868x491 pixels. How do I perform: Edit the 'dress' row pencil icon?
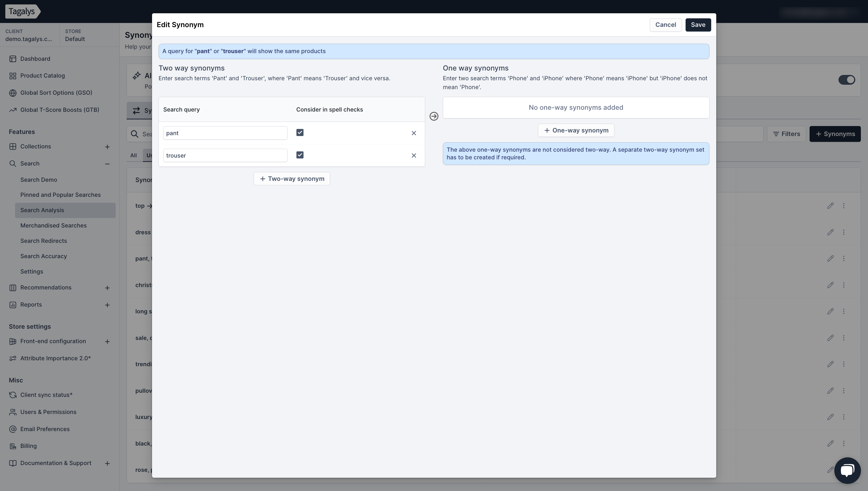830,232
